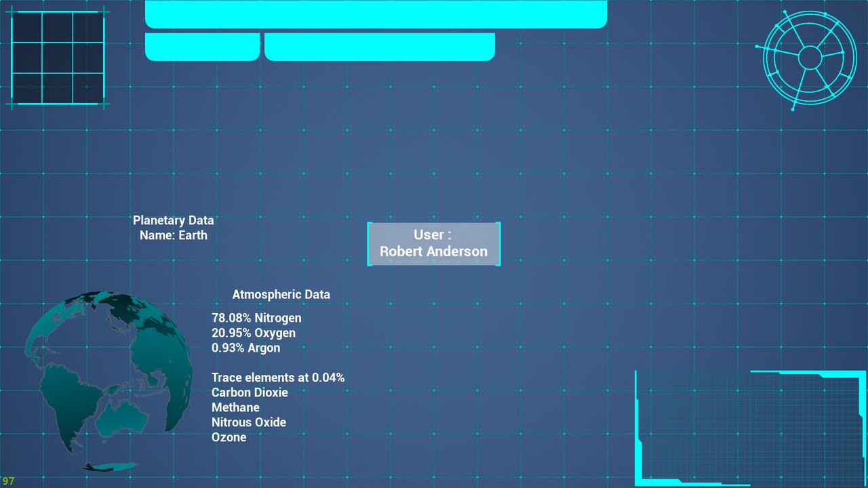Click the long cyan bar along the top edge

pos(376,14)
